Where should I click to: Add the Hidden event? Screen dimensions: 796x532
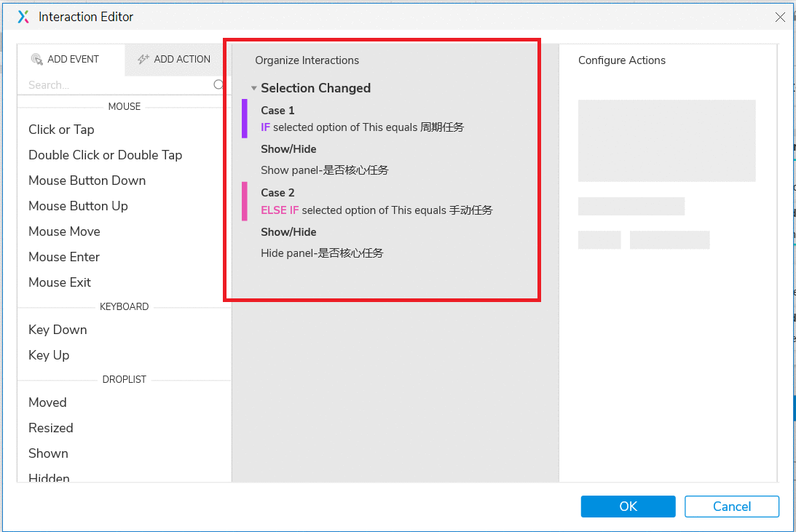click(50, 477)
